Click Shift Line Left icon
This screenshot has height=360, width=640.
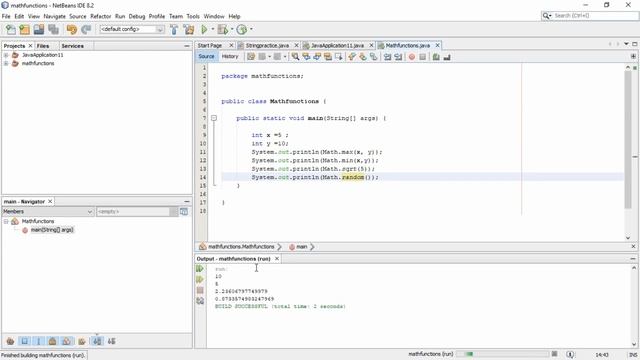(x=387, y=57)
